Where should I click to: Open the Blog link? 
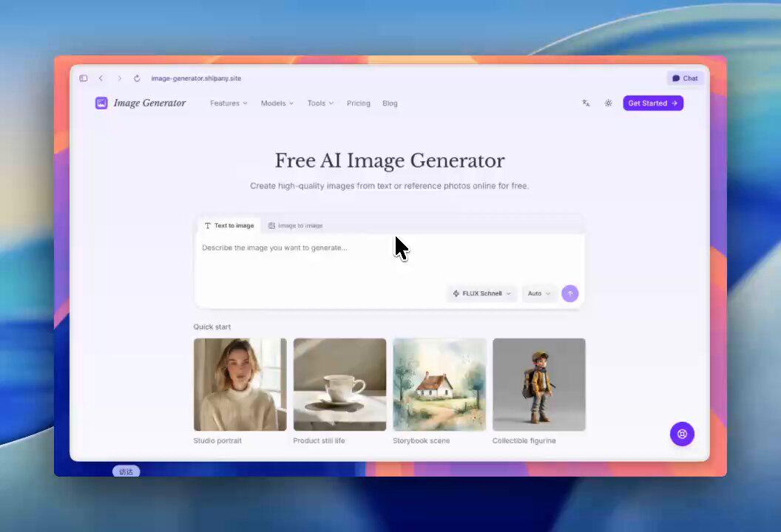click(x=390, y=103)
